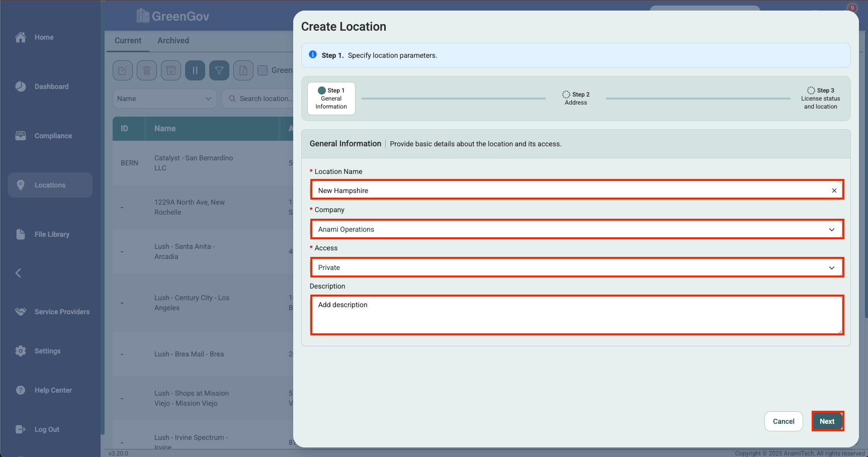Click the columns icon in toolbar
Image resolution: width=868 pixels, height=457 pixels.
[x=195, y=70]
